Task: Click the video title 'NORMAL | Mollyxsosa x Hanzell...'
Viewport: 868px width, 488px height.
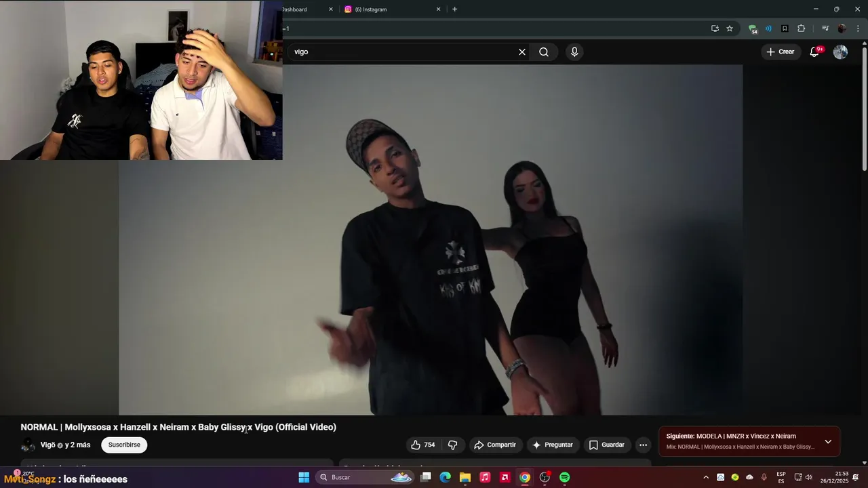Action: tap(178, 427)
